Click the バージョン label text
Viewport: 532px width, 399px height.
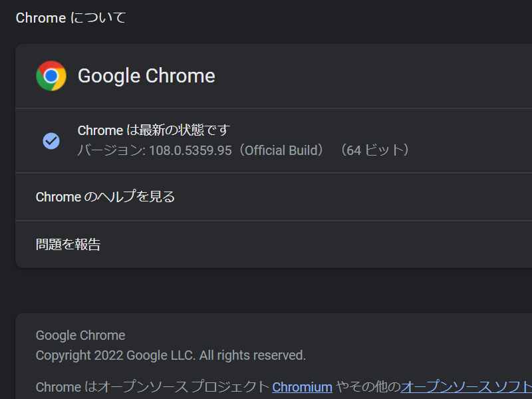point(110,150)
